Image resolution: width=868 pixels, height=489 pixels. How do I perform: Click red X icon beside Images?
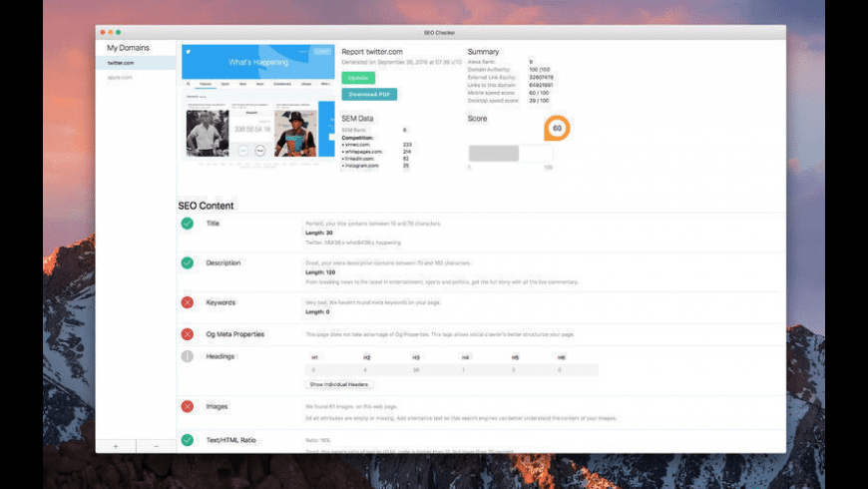pos(188,406)
